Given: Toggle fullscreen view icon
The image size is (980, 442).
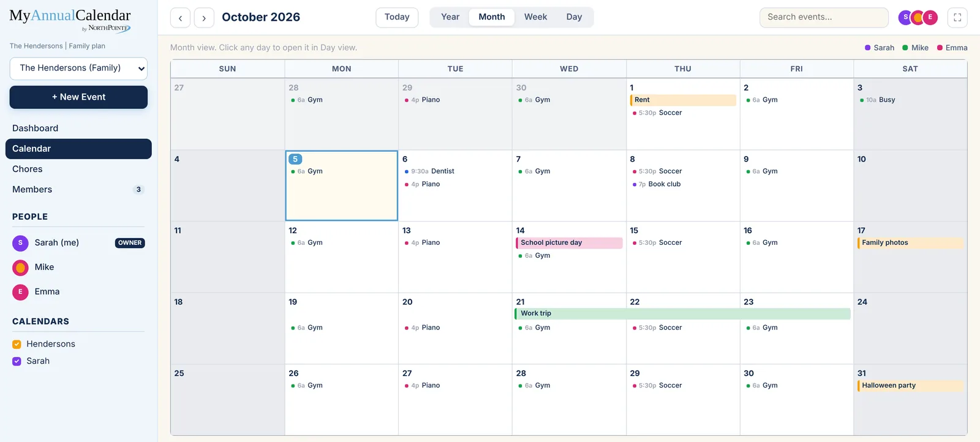Looking at the screenshot, I should point(957,18).
